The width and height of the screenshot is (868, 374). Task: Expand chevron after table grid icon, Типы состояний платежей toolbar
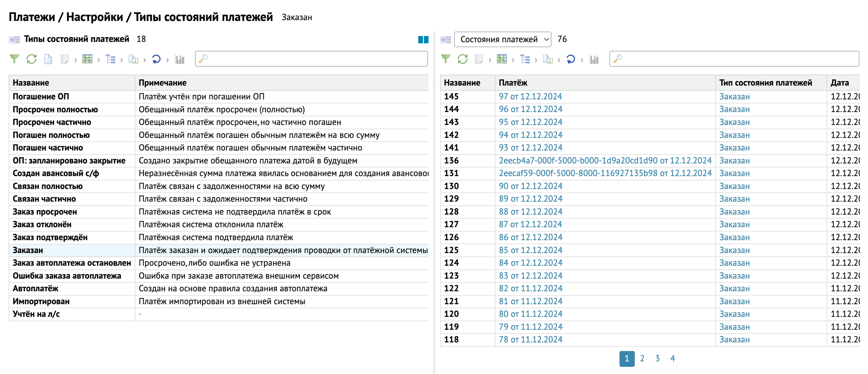[99, 60]
